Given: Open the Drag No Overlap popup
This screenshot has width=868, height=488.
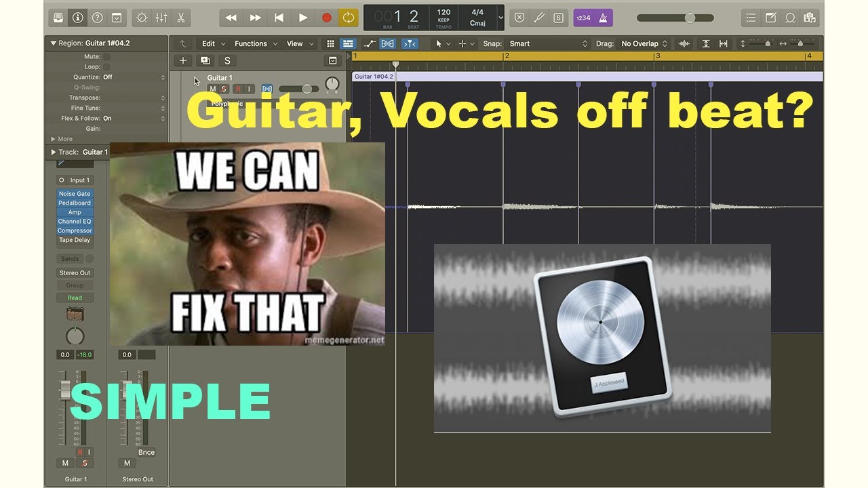Looking at the screenshot, I should [644, 43].
